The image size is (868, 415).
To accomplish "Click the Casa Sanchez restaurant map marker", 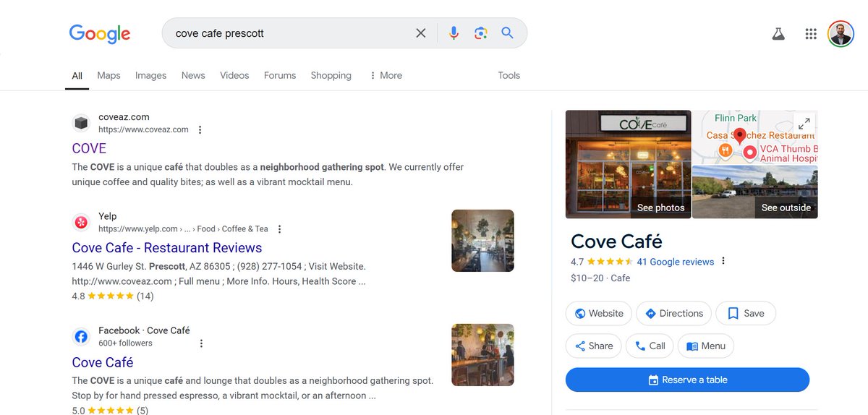I will pos(725,150).
